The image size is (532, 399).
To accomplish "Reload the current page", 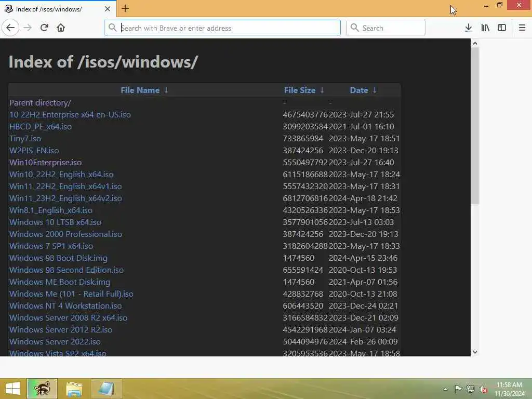I will tap(44, 28).
